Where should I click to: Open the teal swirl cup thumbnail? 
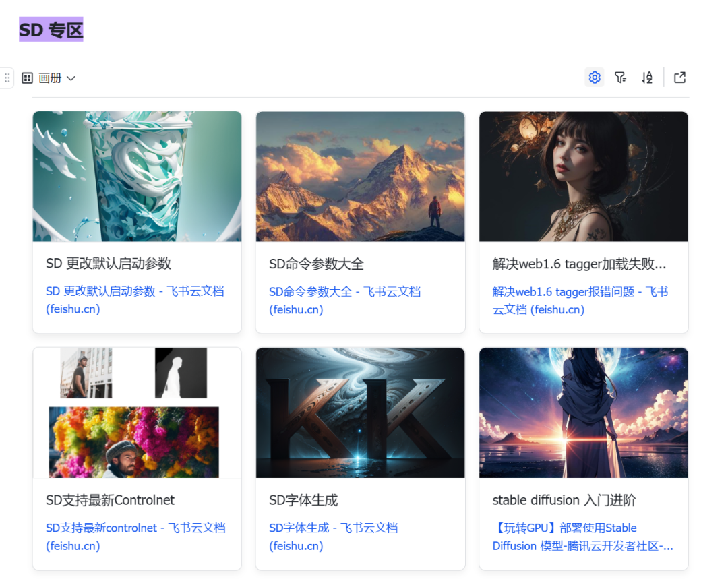[137, 177]
